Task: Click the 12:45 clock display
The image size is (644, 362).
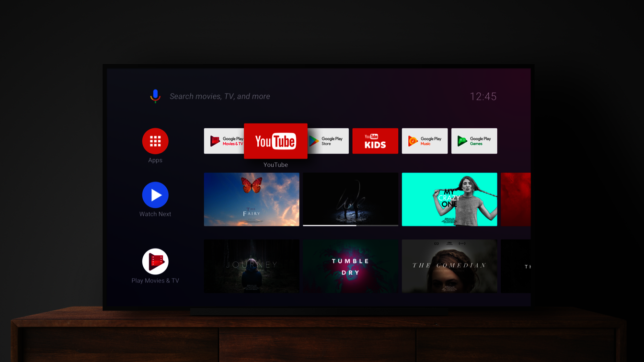Action: pos(483,97)
